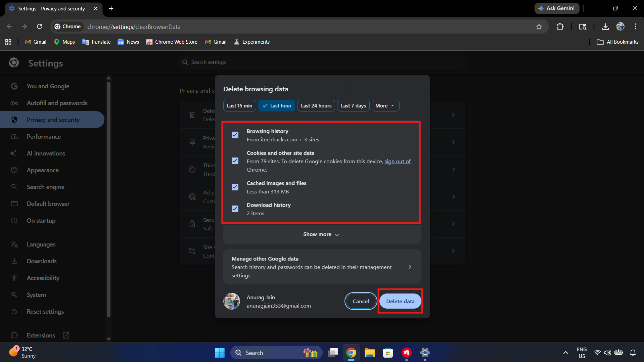Open Microsoft Store from the taskbar
This screenshot has height=362, width=644.
[x=388, y=353]
